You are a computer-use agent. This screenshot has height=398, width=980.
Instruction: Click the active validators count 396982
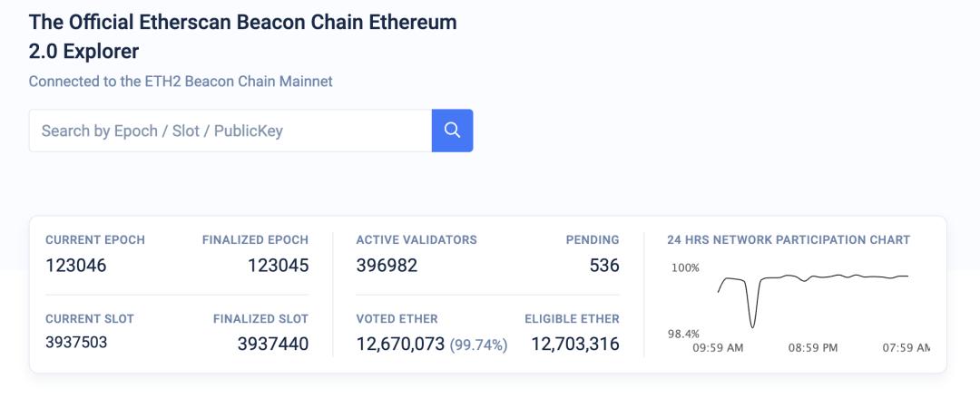tap(387, 266)
